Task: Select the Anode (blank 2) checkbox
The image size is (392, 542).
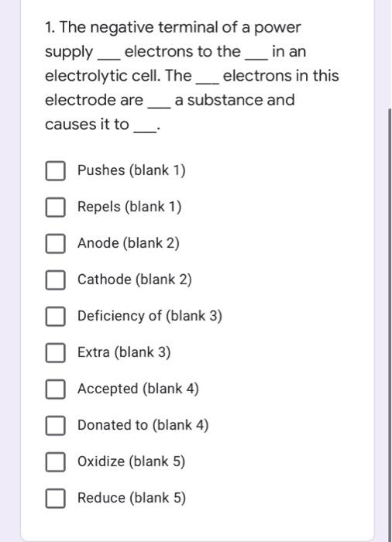Action: pos(55,243)
